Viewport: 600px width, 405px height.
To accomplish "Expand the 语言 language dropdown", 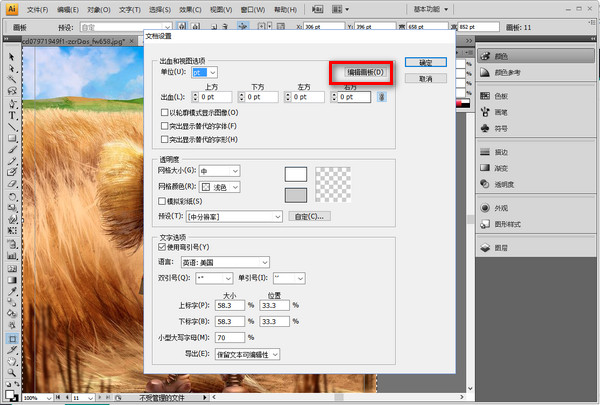I will point(232,263).
